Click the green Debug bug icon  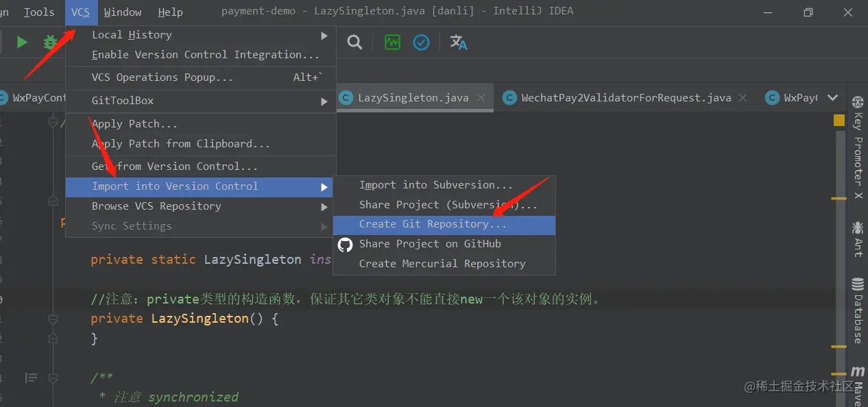[49, 42]
